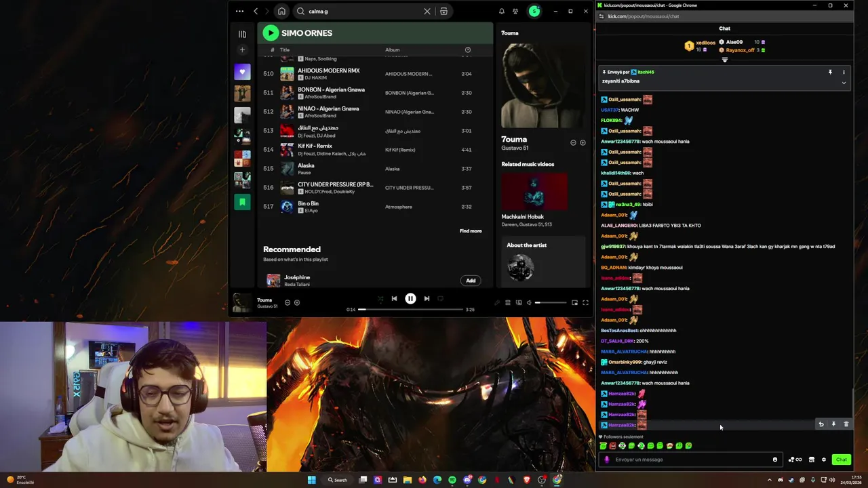Image resolution: width=868 pixels, height=488 pixels.
Task: Clear the 'calma g' search text
Action: [427, 11]
